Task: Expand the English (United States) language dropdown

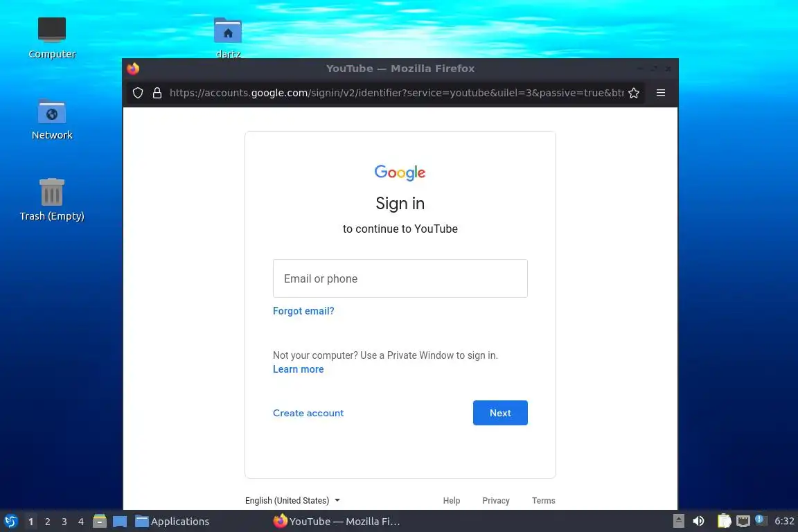Action: (292, 500)
